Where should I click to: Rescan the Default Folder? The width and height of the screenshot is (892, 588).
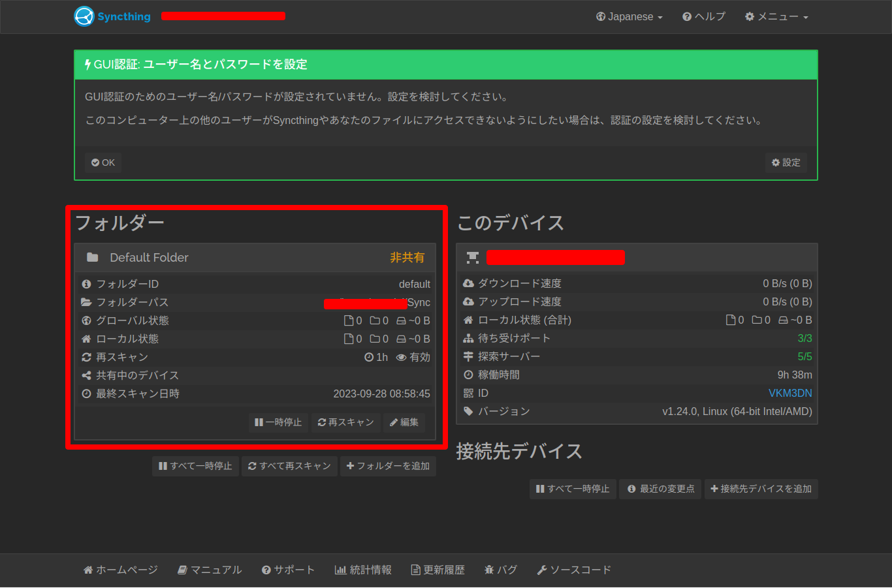tap(345, 422)
